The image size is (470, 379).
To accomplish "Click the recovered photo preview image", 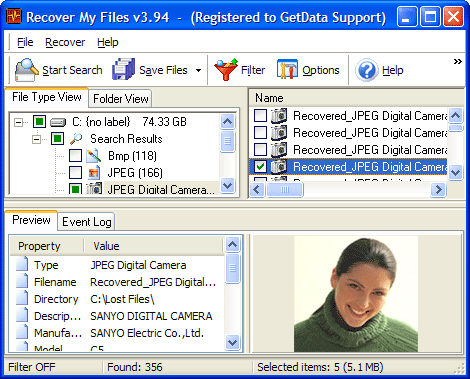I will 356,294.
